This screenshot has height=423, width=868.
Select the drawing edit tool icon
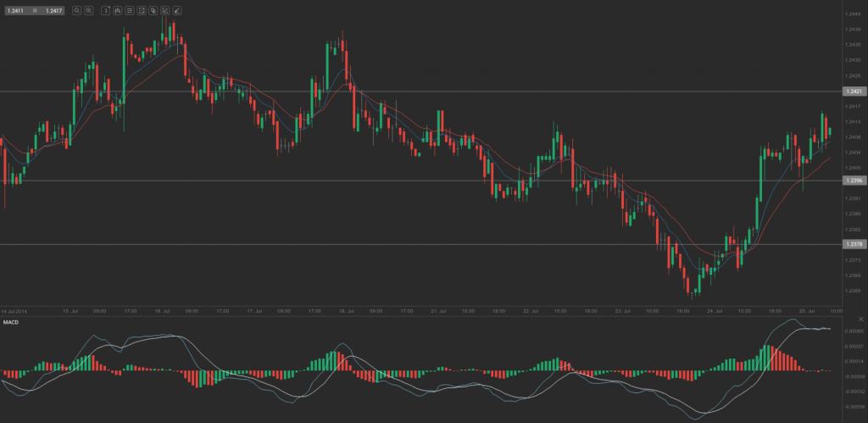[x=164, y=11]
